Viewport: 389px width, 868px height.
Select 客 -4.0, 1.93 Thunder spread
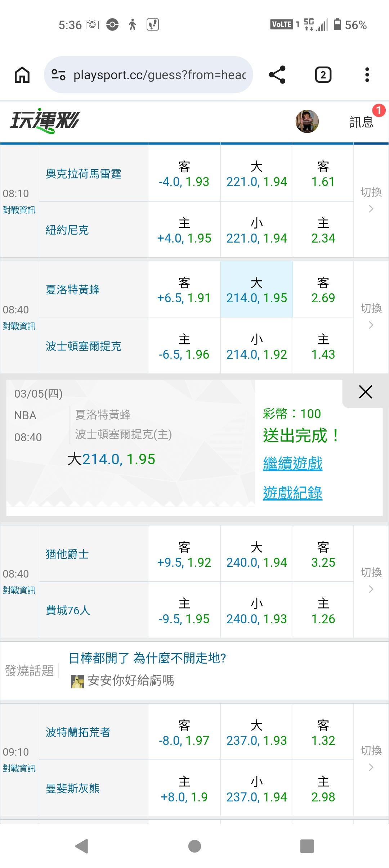pos(184,173)
